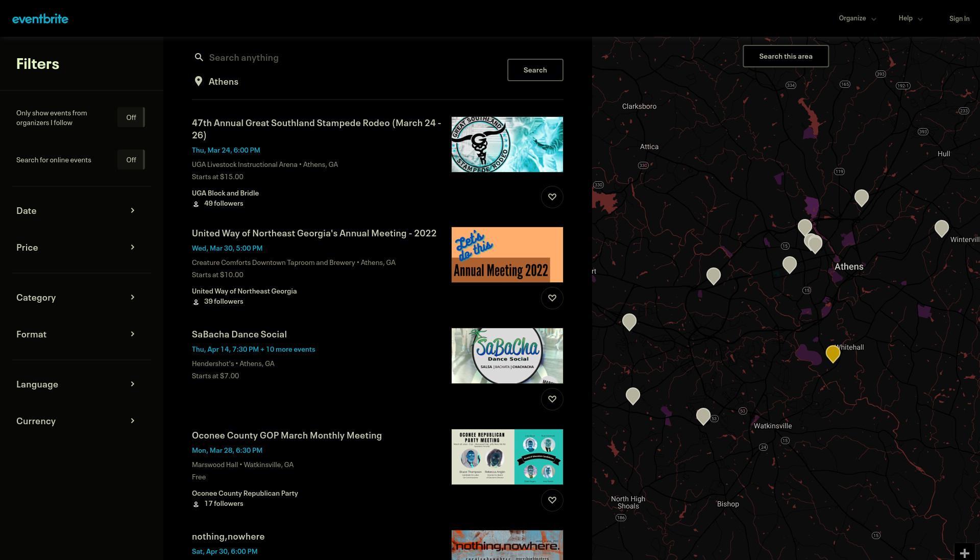Screen dimensions: 980x560
Task: Click the Watkinsville label on map
Action: point(773,426)
